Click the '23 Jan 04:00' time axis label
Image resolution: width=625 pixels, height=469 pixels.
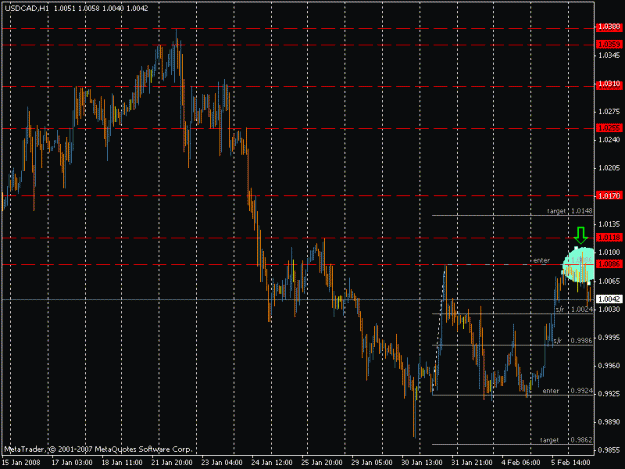pyautogui.click(x=222, y=463)
